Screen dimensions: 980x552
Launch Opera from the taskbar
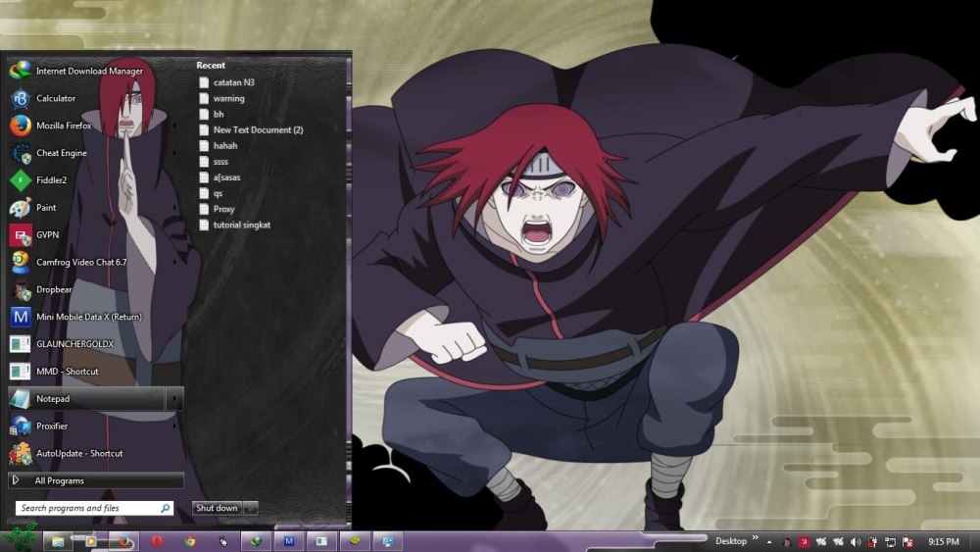pyautogui.click(x=157, y=541)
